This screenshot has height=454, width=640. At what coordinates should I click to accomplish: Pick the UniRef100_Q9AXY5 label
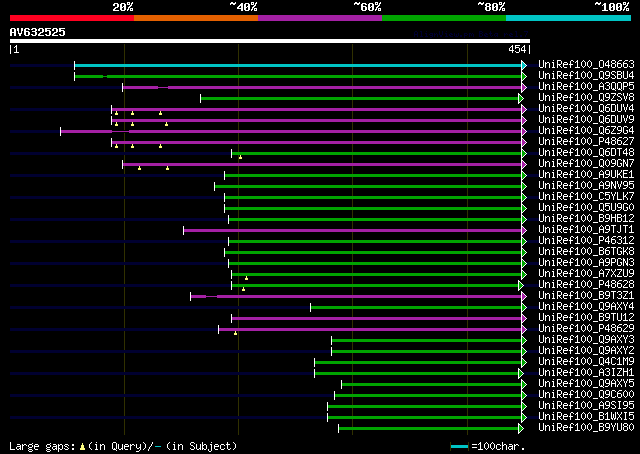point(586,384)
